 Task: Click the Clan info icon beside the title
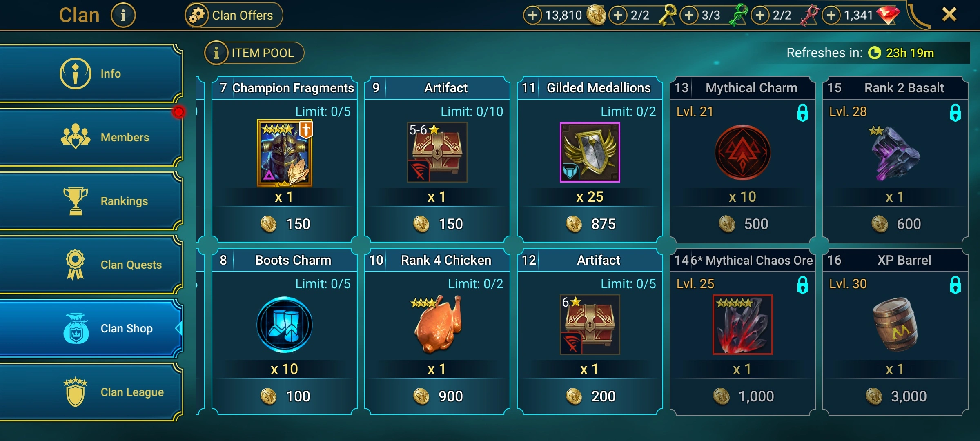[x=123, y=15]
